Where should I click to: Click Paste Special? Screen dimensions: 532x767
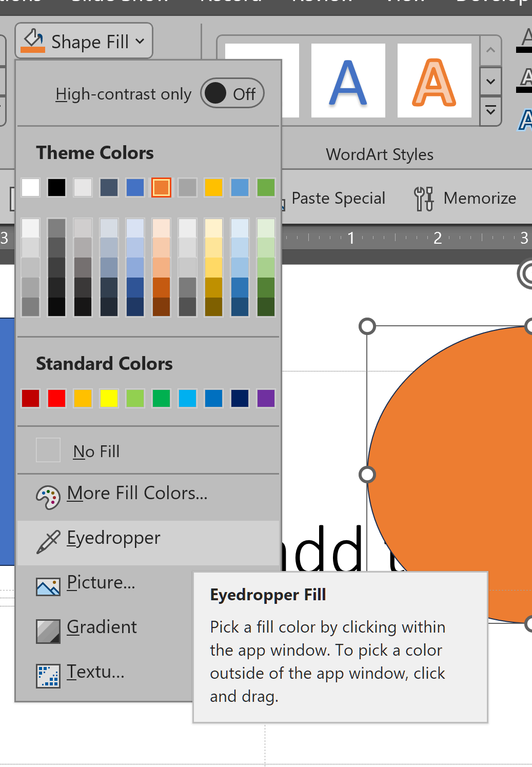tap(338, 198)
